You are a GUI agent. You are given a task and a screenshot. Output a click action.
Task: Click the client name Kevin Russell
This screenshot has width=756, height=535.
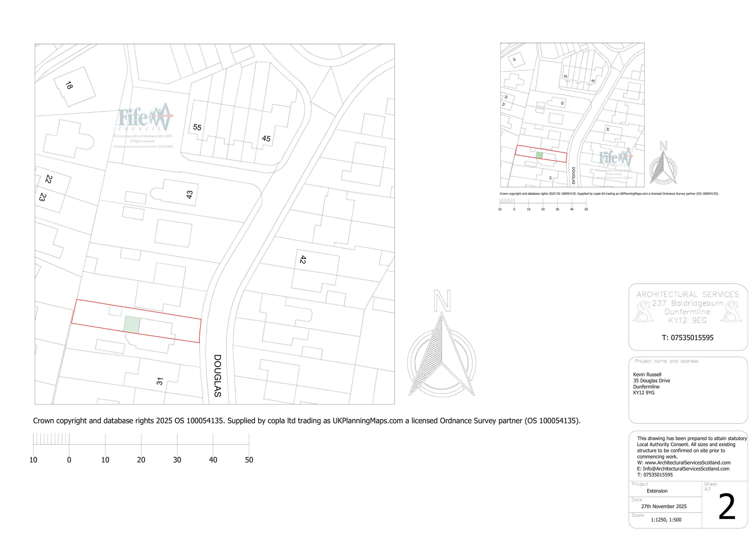tap(647, 374)
